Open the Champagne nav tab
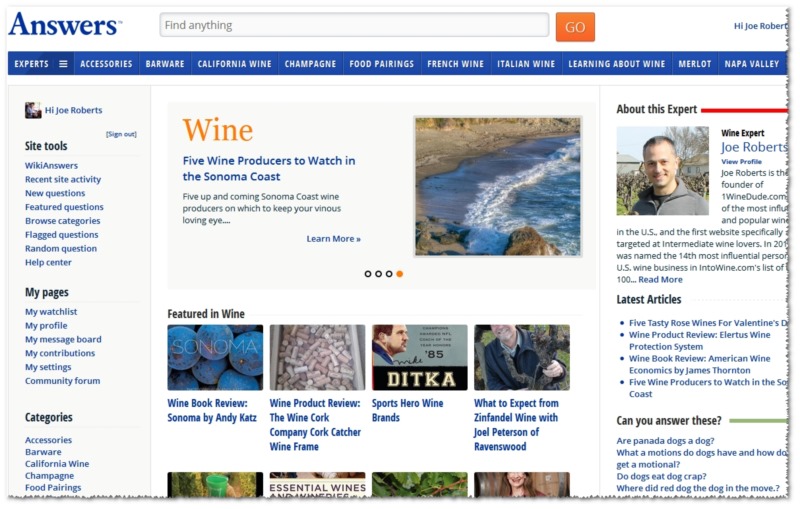 [x=310, y=64]
